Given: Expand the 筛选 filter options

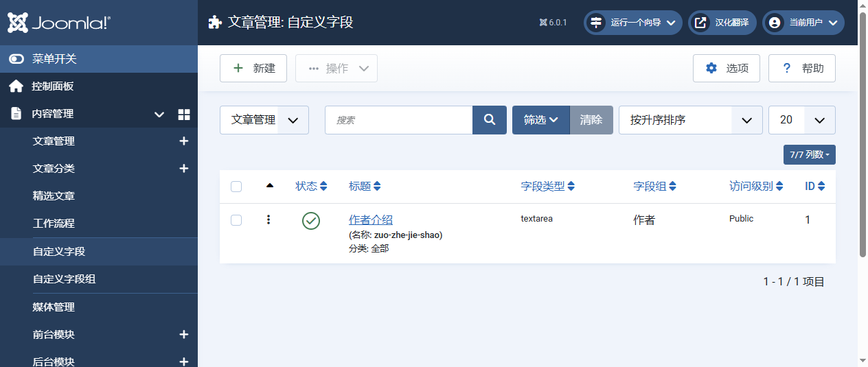Looking at the screenshot, I should point(541,120).
